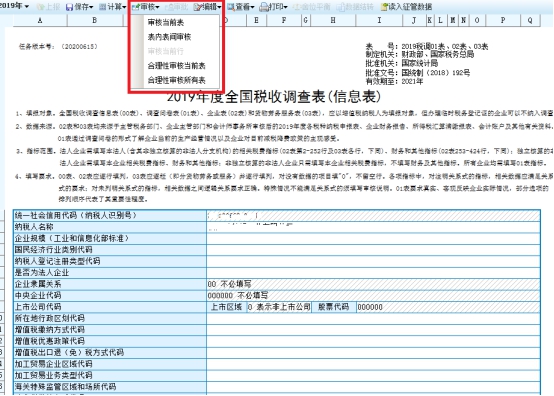This screenshot has height=396, width=554.
Task: Click the 保存 save disk icon
Action: [70, 7]
